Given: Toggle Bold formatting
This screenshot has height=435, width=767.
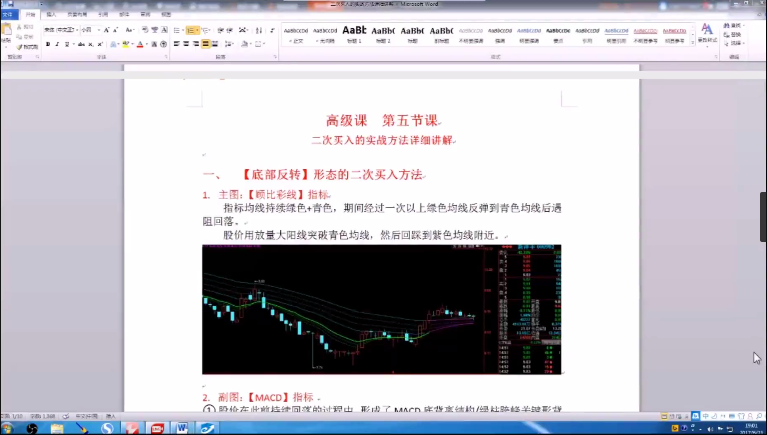Looking at the screenshot, I should pos(48,44).
